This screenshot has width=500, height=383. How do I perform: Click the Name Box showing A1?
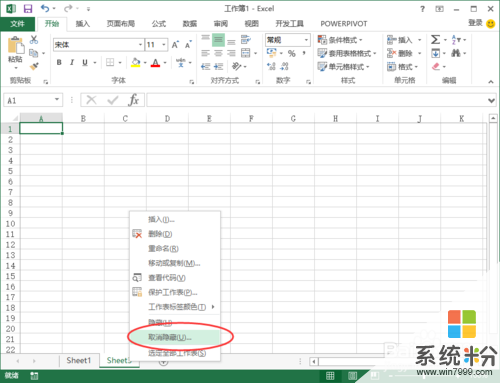[x=33, y=100]
